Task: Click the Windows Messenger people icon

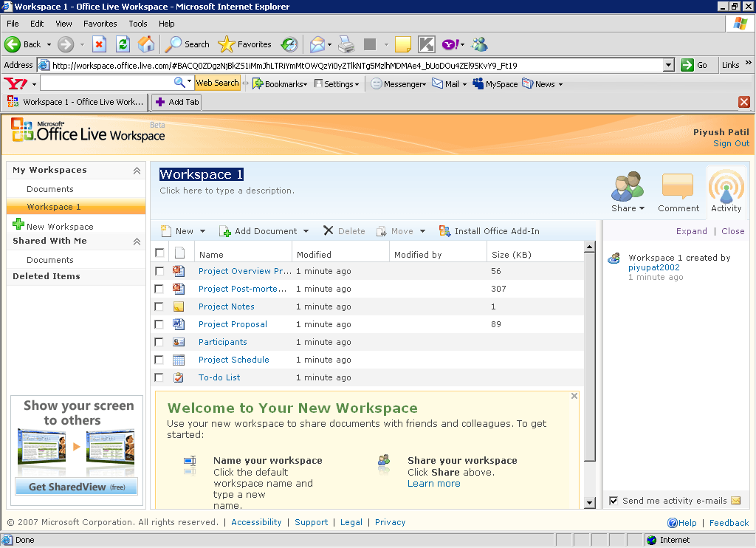Action: pos(479,44)
